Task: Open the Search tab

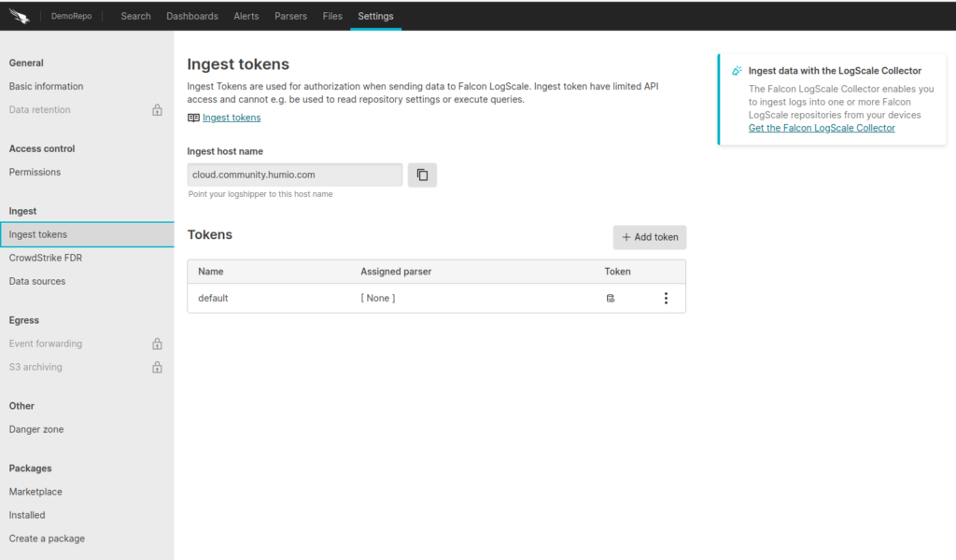Action: [x=135, y=16]
